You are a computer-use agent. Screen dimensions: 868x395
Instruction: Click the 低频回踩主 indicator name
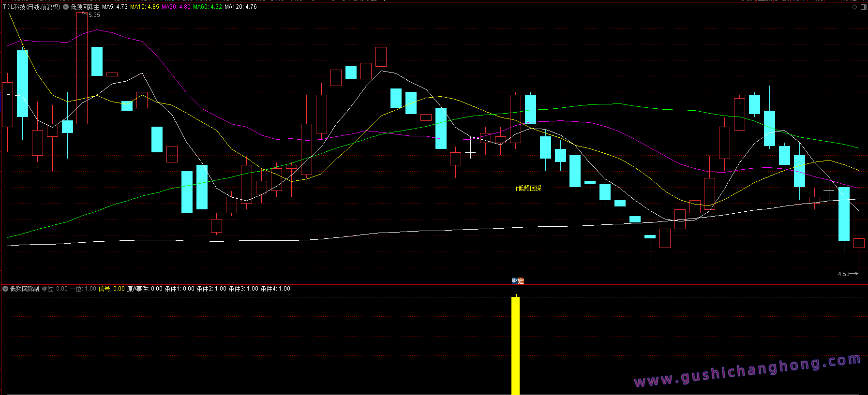coord(85,7)
